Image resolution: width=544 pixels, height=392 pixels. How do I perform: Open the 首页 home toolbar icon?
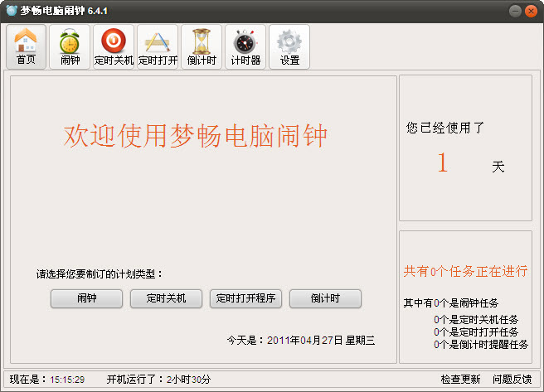point(27,46)
